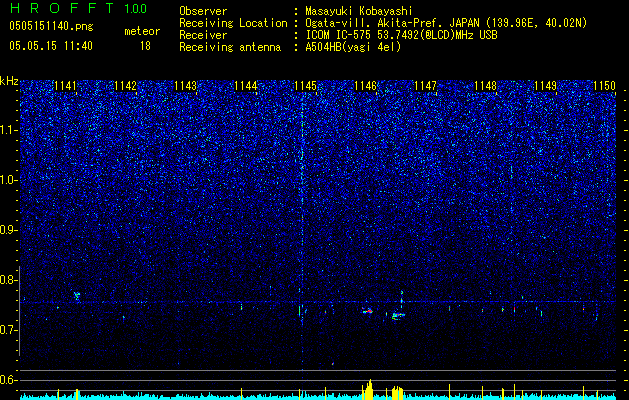Click the version number 1.0.0
This screenshot has height=400, width=629.
click(x=136, y=8)
